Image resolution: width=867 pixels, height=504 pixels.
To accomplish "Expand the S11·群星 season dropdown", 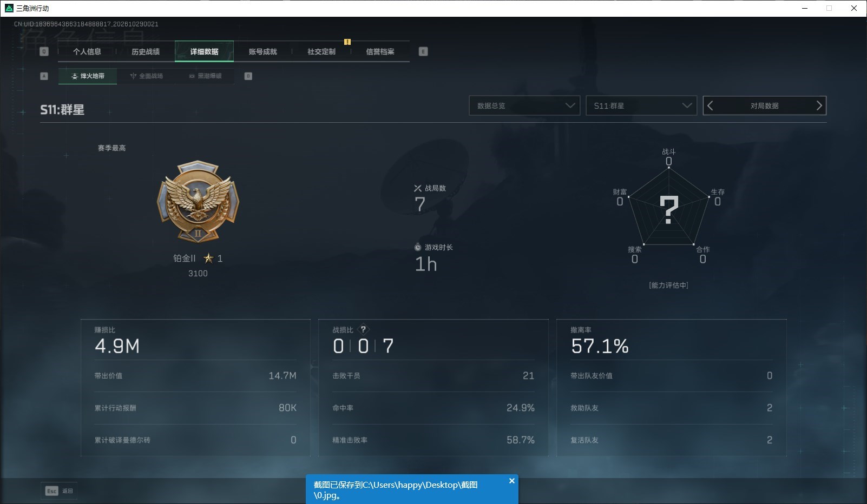I will point(641,105).
